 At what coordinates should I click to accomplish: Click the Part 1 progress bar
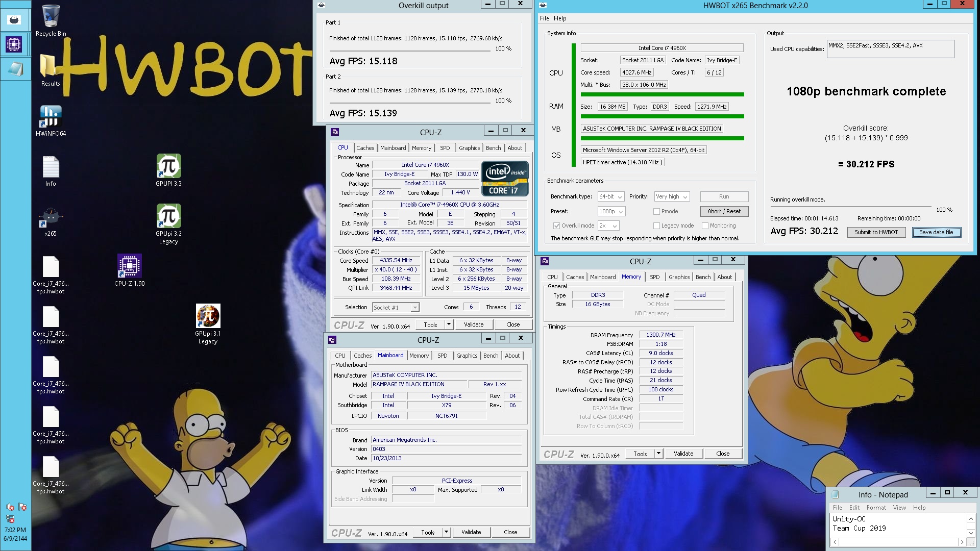tap(410, 51)
